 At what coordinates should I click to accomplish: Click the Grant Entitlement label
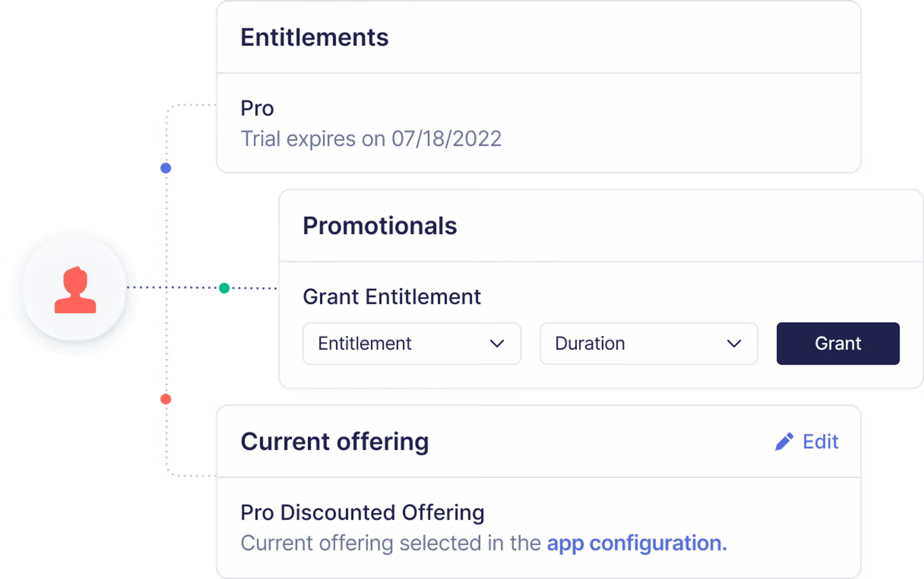click(x=392, y=297)
